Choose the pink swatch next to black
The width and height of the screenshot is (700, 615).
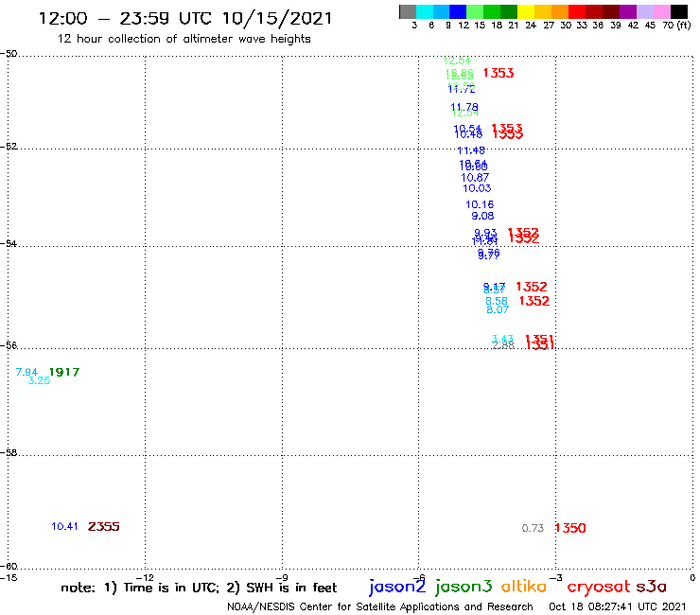click(662, 11)
